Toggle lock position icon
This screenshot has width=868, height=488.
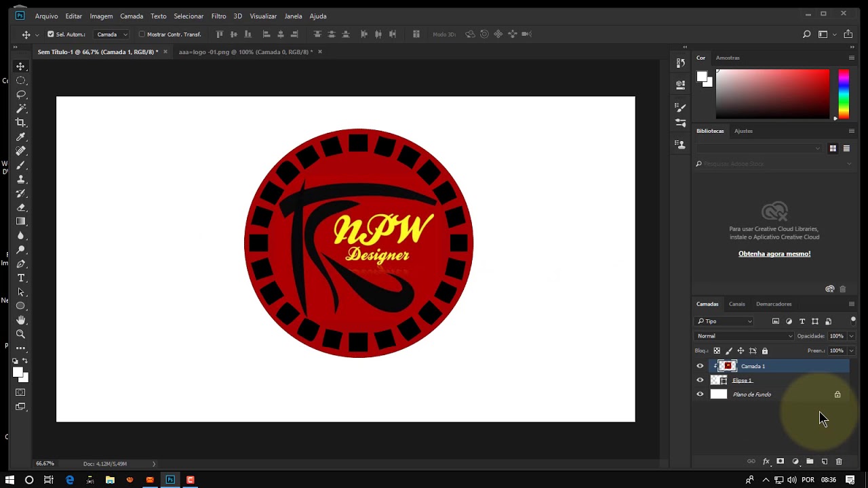pos(741,351)
